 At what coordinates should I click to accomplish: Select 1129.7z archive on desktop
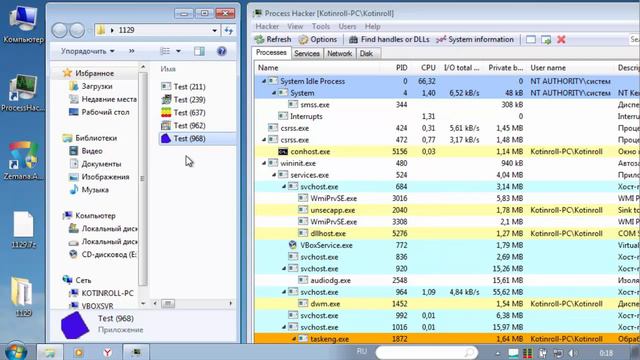(x=23, y=230)
